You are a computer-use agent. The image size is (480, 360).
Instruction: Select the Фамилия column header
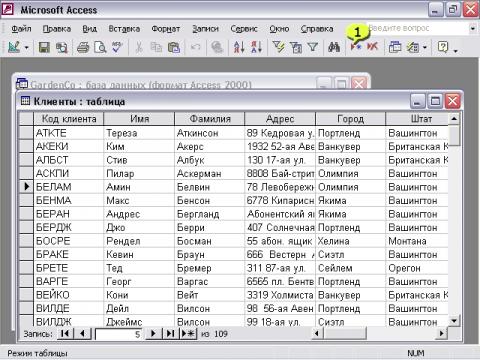click(x=210, y=119)
